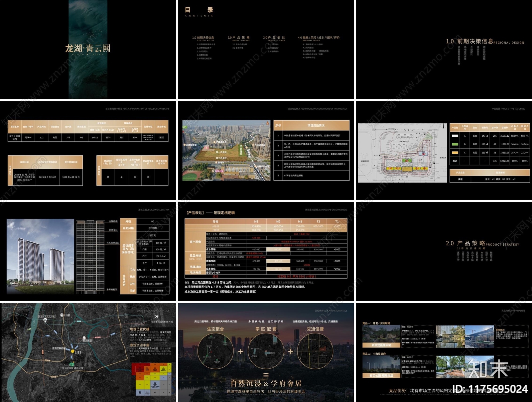This screenshot has height=402, width=532.
Task: Click the yellow SITE marker on the map
Action: coord(72,351)
